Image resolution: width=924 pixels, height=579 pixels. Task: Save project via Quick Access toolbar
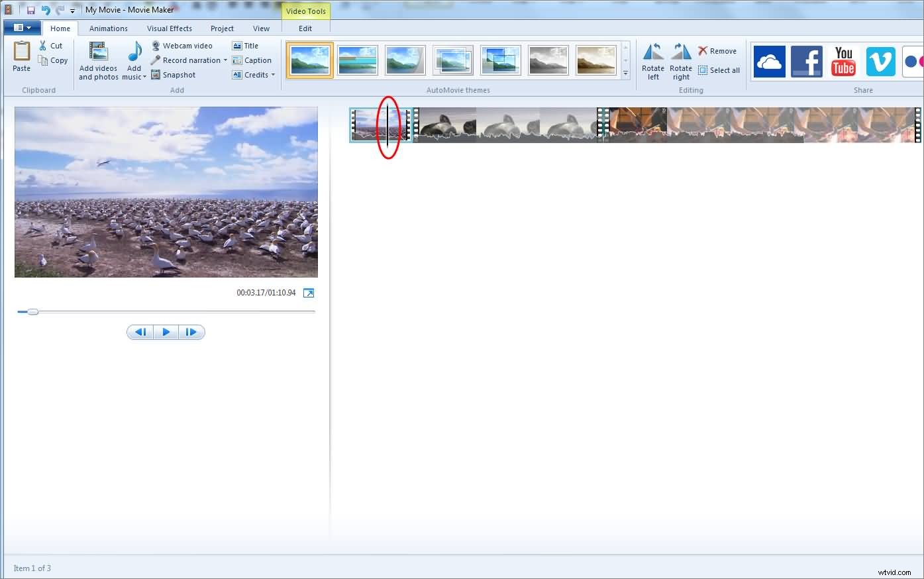tap(30, 9)
